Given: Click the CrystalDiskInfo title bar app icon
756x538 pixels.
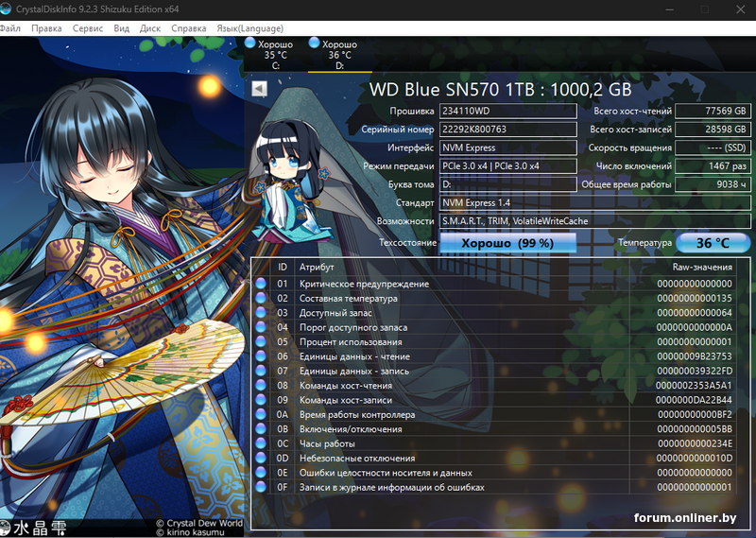Looking at the screenshot, I should (x=6, y=9).
